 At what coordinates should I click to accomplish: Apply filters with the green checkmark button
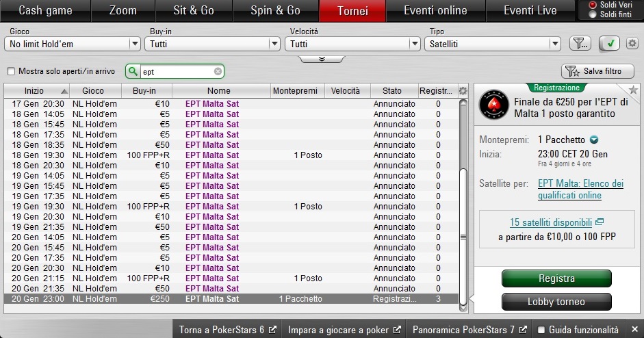coord(610,43)
